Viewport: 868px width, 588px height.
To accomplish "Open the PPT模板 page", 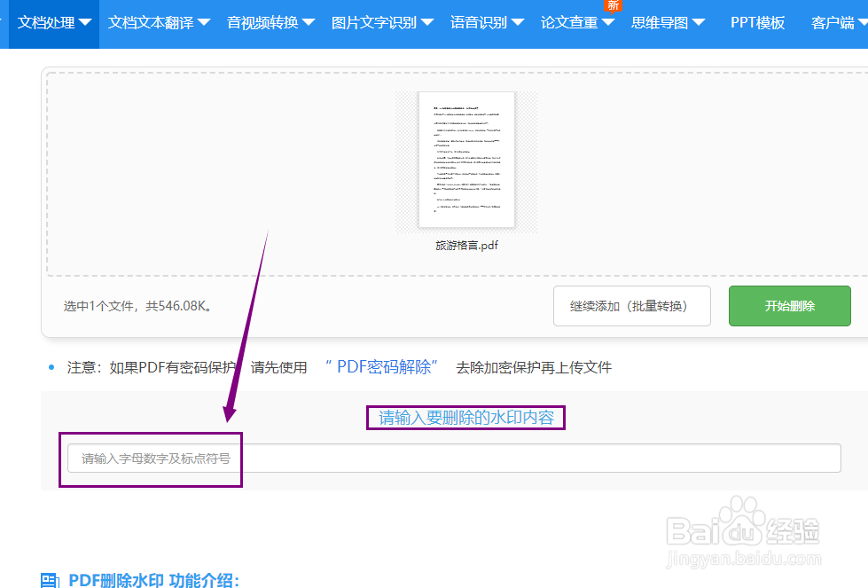I will 757,23.
